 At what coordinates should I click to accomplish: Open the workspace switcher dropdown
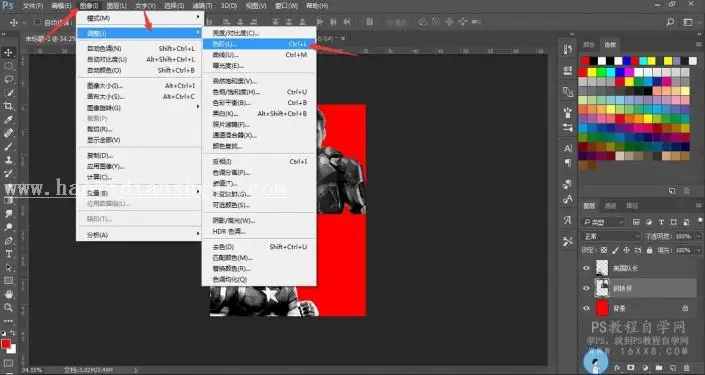tap(688, 22)
